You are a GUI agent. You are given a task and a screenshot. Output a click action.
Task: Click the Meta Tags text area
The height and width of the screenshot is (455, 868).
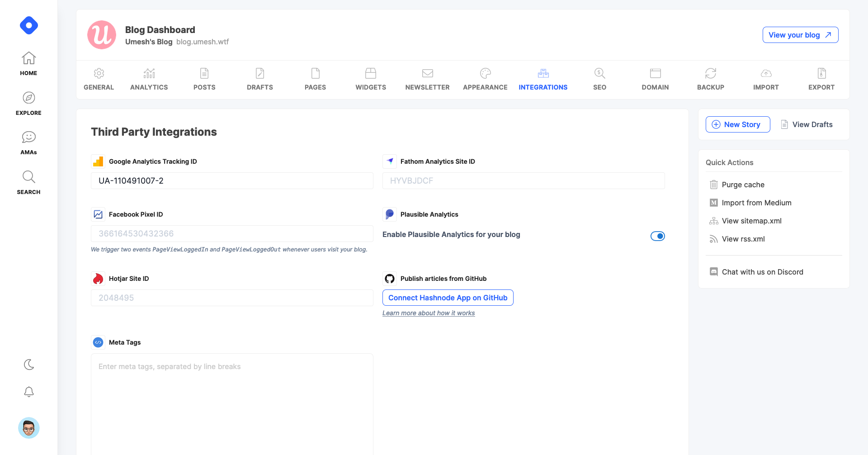pyautogui.click(x=232, y=403)
